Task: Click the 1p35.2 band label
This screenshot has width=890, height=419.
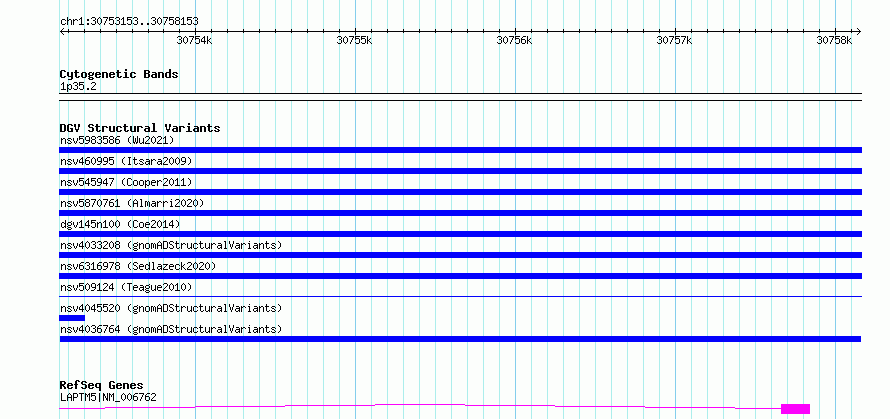Action: pyautogui.click(x=78, y=87)
